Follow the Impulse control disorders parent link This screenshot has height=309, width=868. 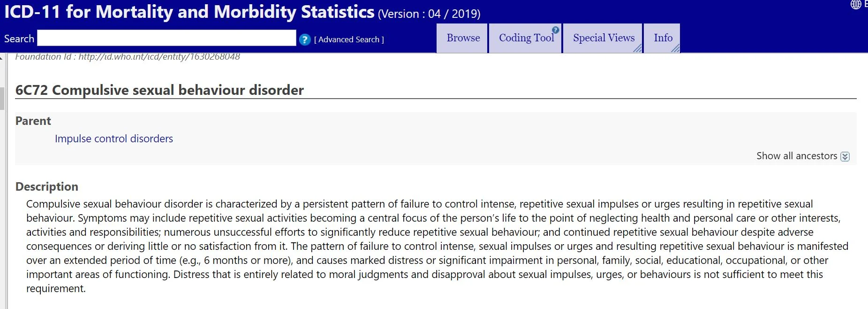114,139
